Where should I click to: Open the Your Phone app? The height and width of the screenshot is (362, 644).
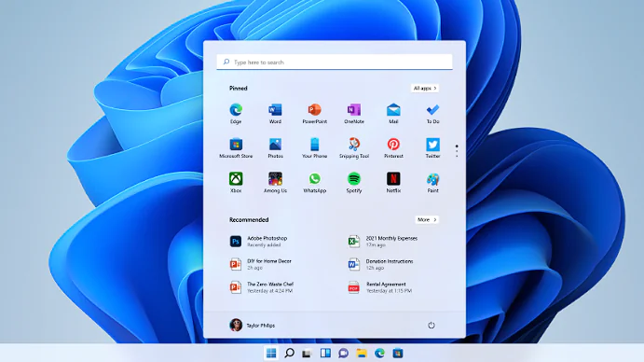[x=315, y=148]
